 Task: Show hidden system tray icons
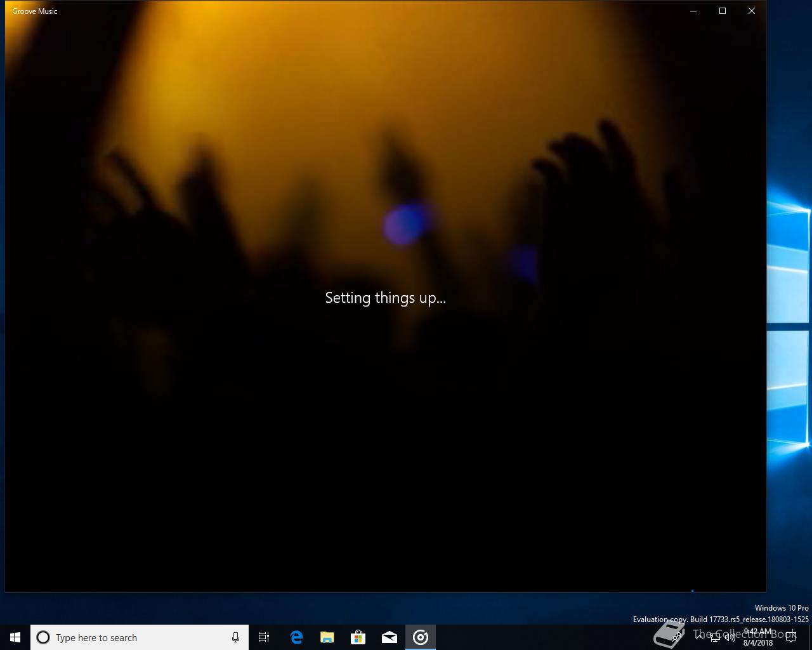point(699,637)
